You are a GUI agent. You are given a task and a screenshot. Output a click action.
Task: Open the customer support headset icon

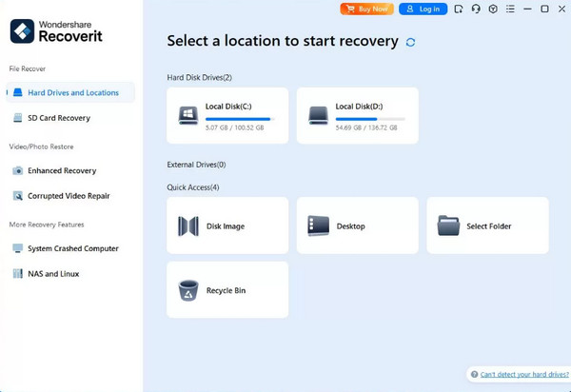coord(476,9)
